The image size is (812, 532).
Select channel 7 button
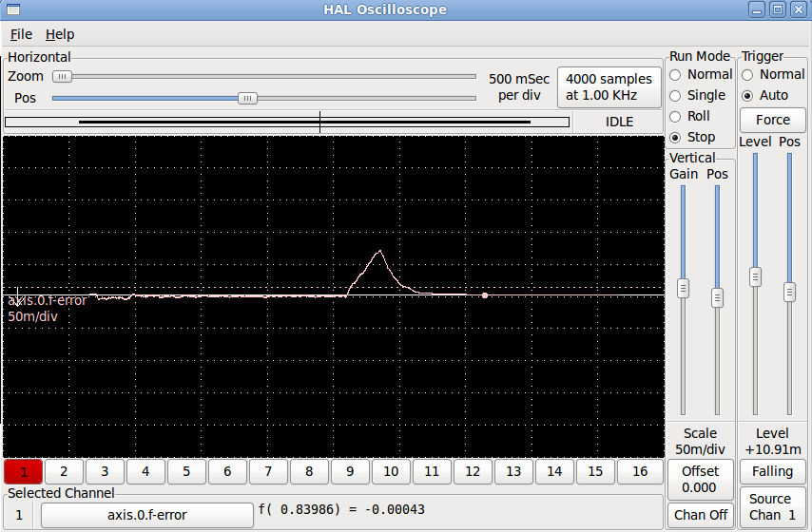click(x=268, y=471)
